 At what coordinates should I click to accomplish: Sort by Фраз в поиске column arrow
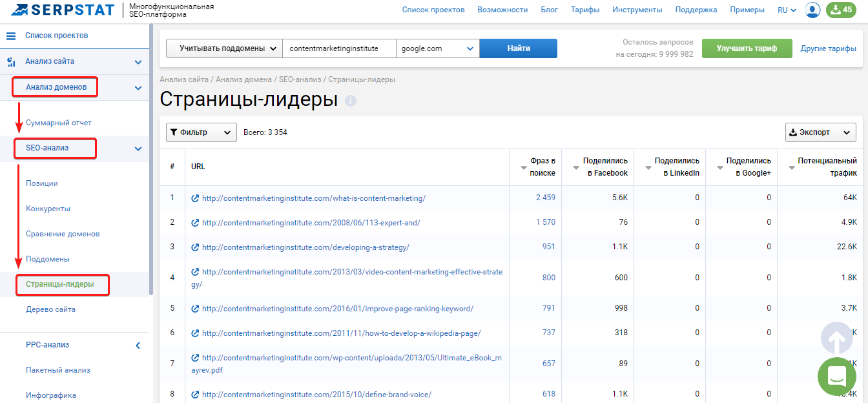point(524,167)
